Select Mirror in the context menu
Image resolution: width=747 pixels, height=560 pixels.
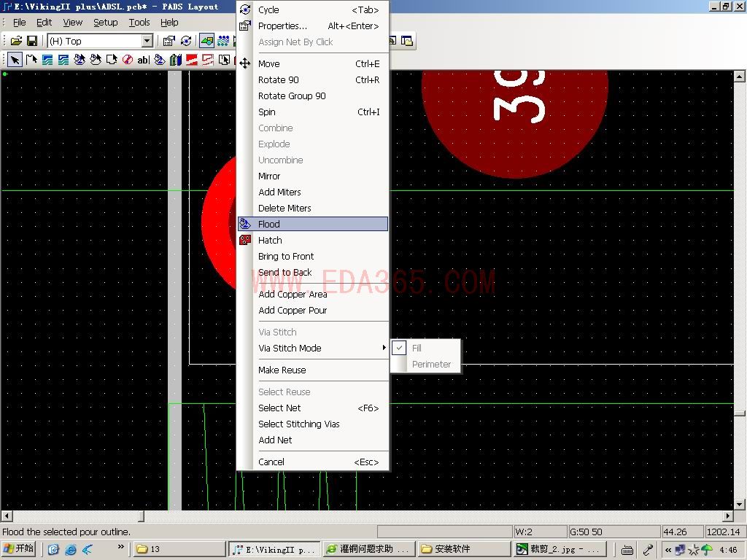point(313,176)
